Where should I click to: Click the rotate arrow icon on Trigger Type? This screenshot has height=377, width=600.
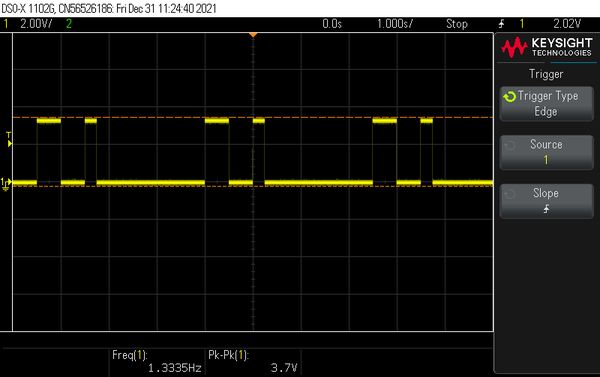[510, 96]
